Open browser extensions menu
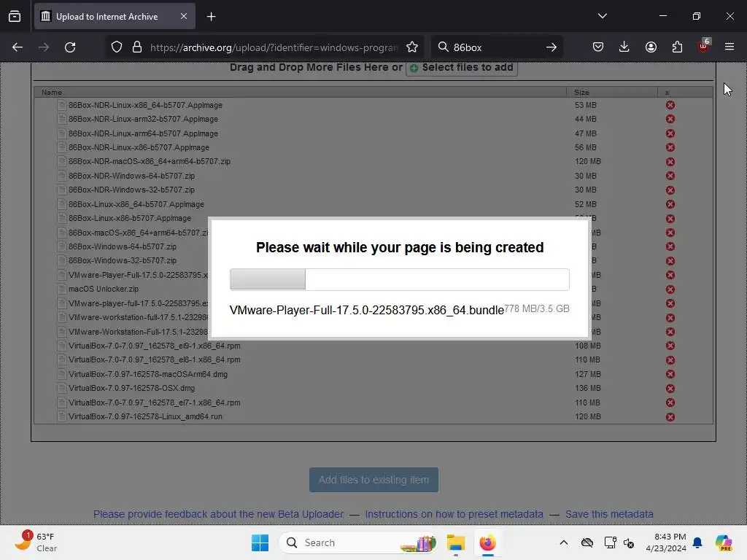The width and height of the screenshot is (747, 560). coord(677,47)
